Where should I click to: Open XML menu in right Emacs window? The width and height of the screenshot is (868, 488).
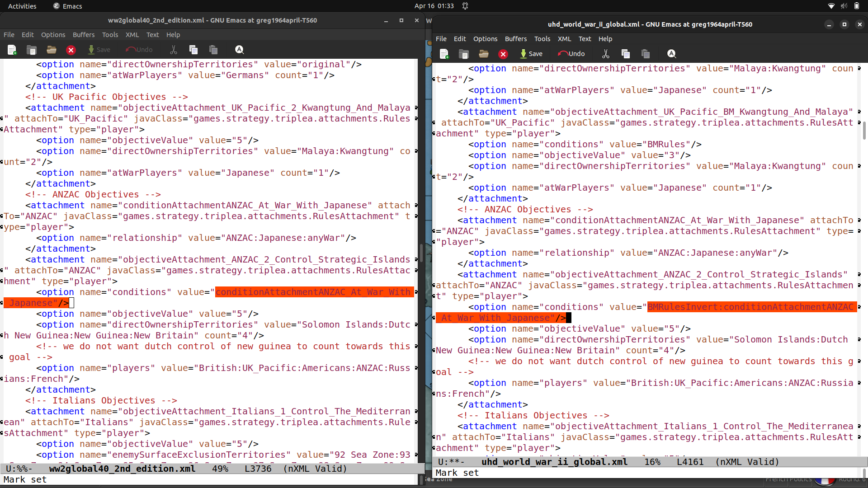564,39
